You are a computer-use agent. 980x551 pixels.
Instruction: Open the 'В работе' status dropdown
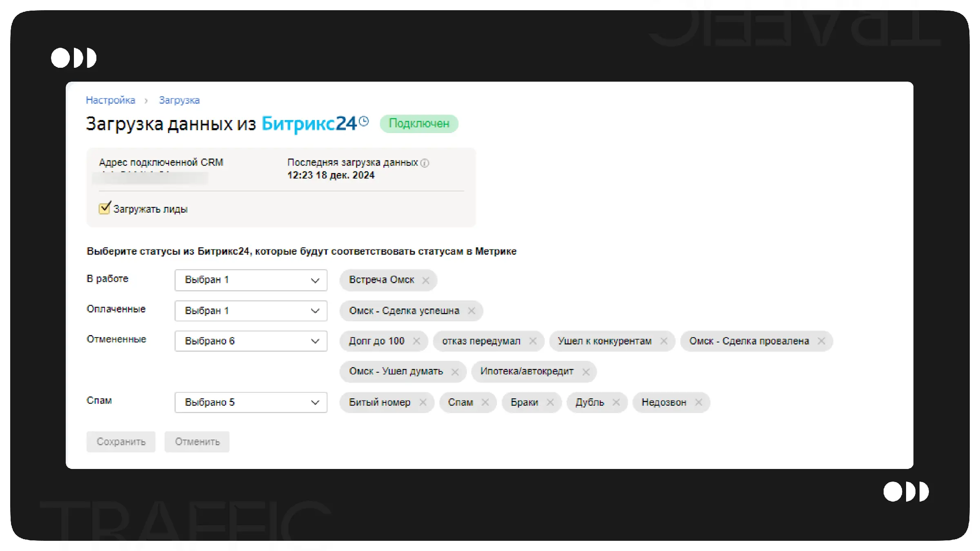251,280
